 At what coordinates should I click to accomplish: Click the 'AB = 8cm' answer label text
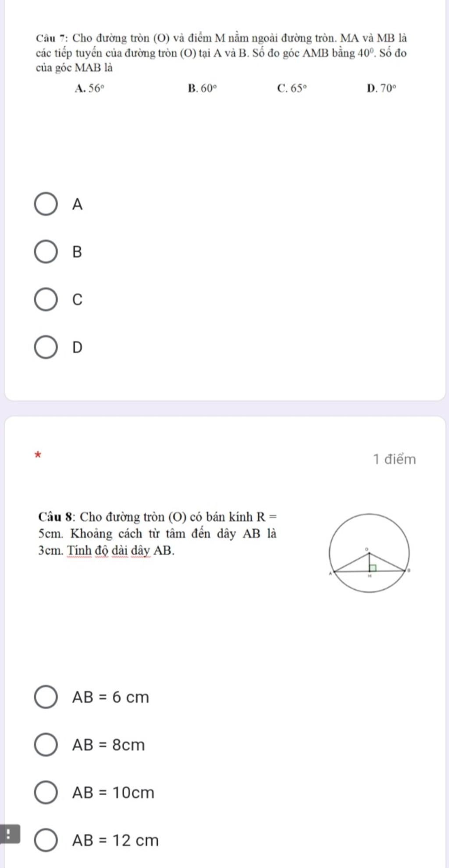click(109, 745)
